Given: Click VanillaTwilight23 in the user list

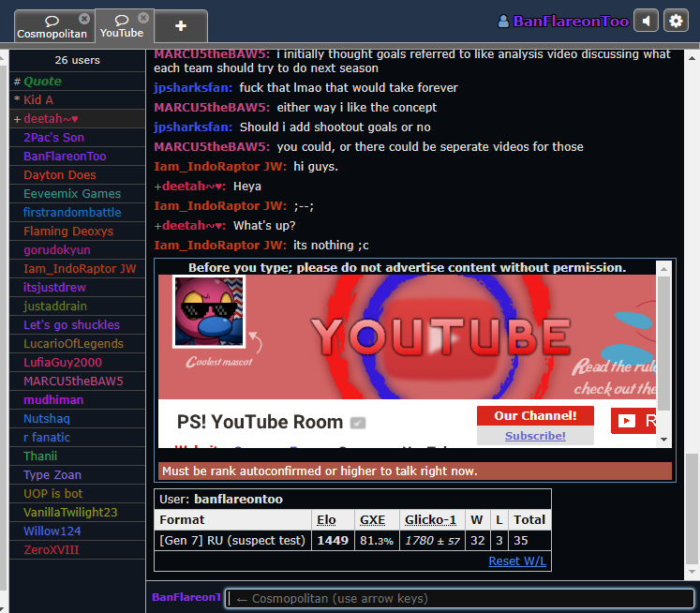Looking at the screenshot, I should click(77, 513).
